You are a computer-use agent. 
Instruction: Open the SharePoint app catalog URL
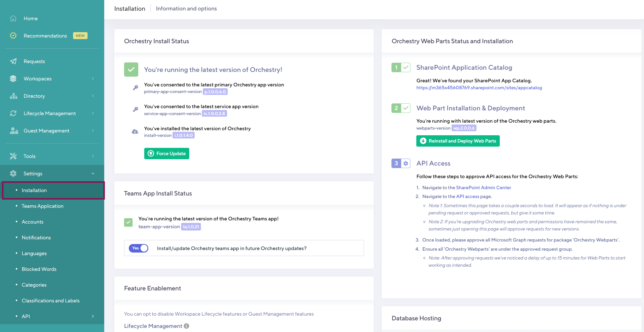pos(479,88)
